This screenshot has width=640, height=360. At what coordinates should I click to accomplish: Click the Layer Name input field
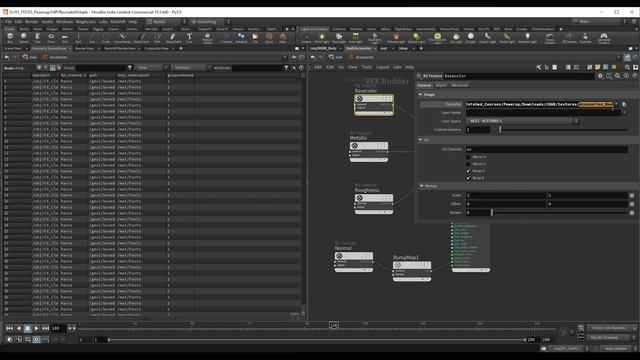542,113
